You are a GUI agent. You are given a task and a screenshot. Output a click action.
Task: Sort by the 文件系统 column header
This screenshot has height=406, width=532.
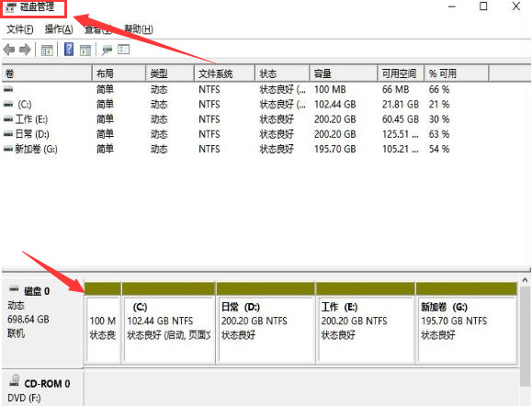pyautogui.click(x=224, y=73)
